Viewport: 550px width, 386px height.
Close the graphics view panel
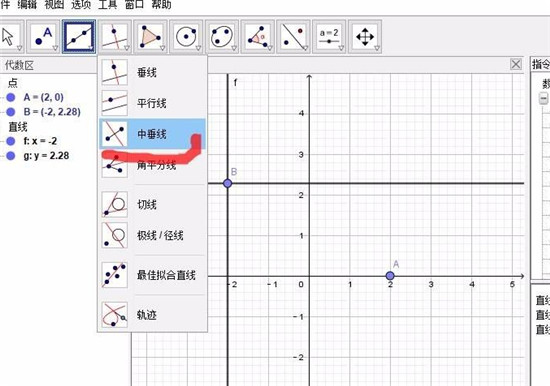516,65
